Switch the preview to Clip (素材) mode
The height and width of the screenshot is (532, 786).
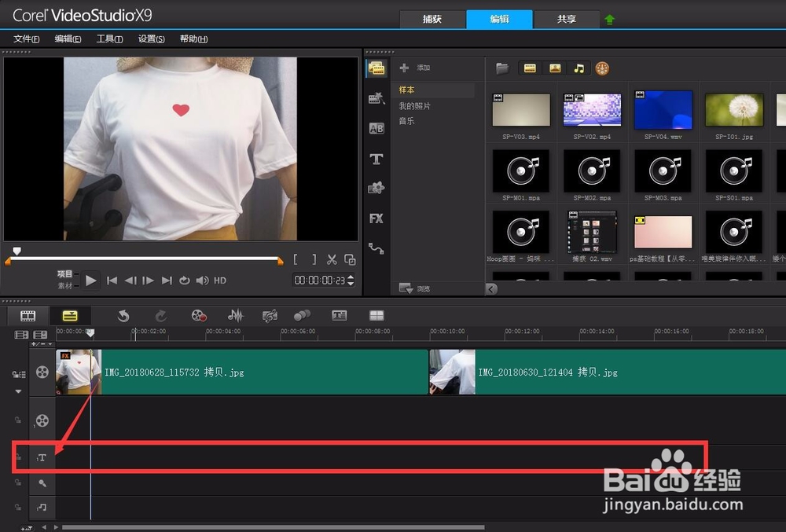pos(64,285)
